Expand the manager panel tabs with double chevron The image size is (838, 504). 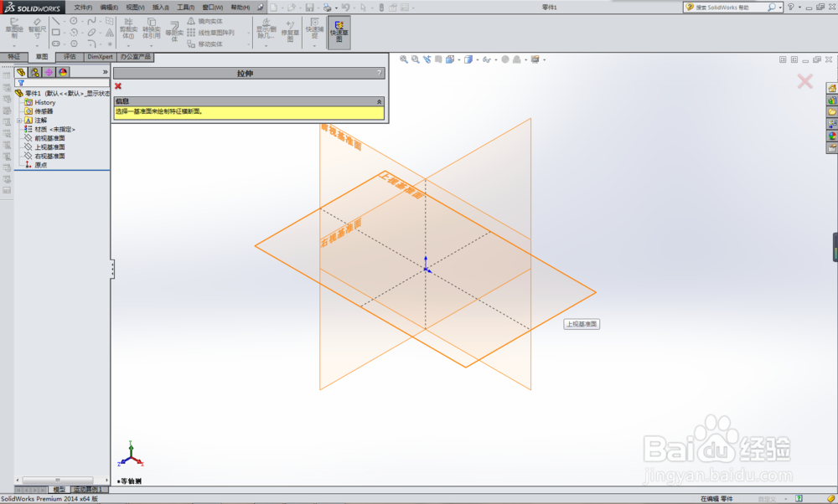(x=106, y=71)
